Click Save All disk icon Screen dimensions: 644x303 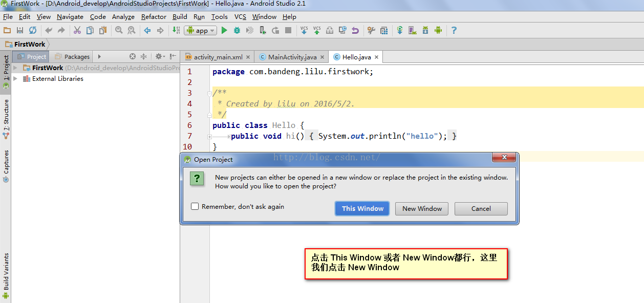coord(20,31)
